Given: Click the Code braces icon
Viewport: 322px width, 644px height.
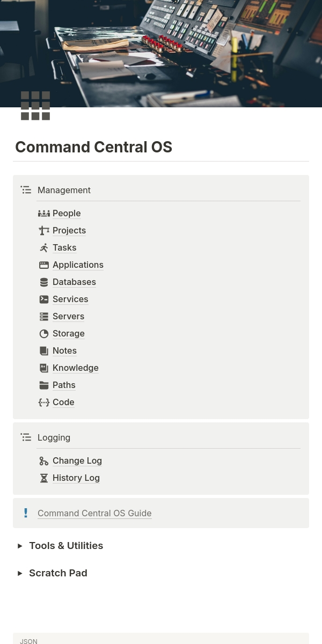Looking at the screenshot, I should point(44,402).
